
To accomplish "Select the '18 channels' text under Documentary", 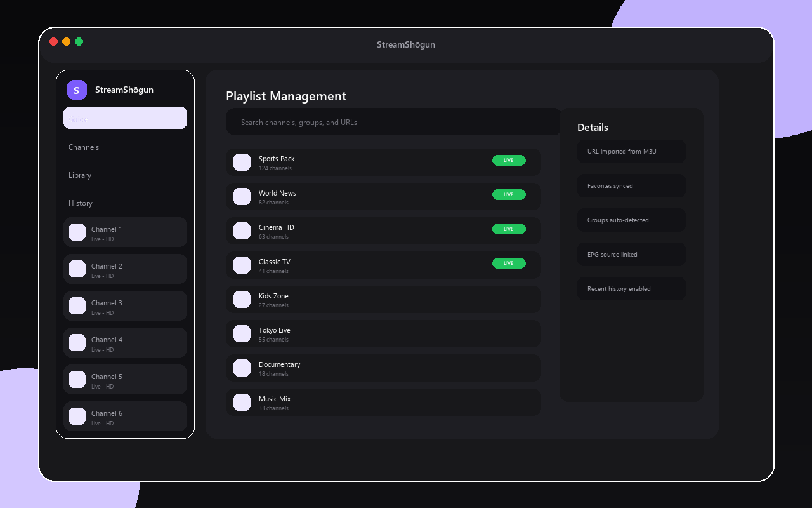I will point(273,374).
